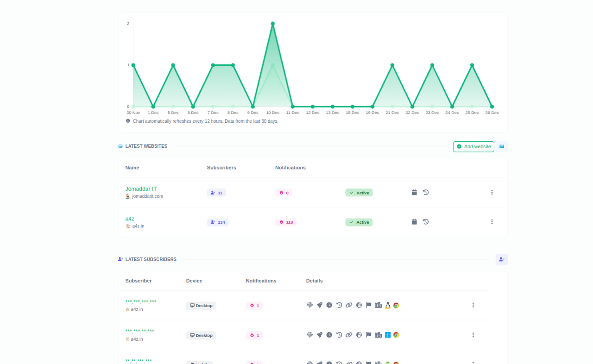Image resolution: width=593 pixels, height=364 pixels.
Task: Click the chart info icon beside refresh note
Action: pos(128,121)
